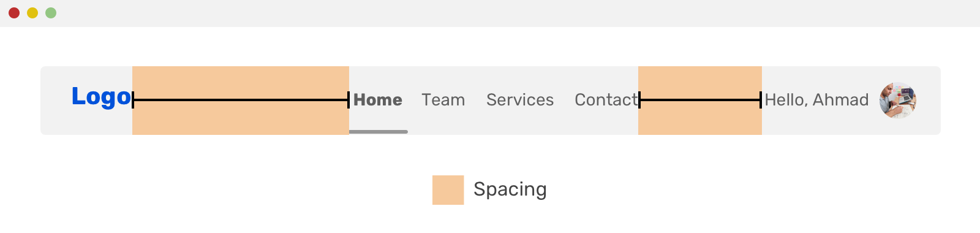
Task: Go to the Team nav link
Action: pos(443,100)
